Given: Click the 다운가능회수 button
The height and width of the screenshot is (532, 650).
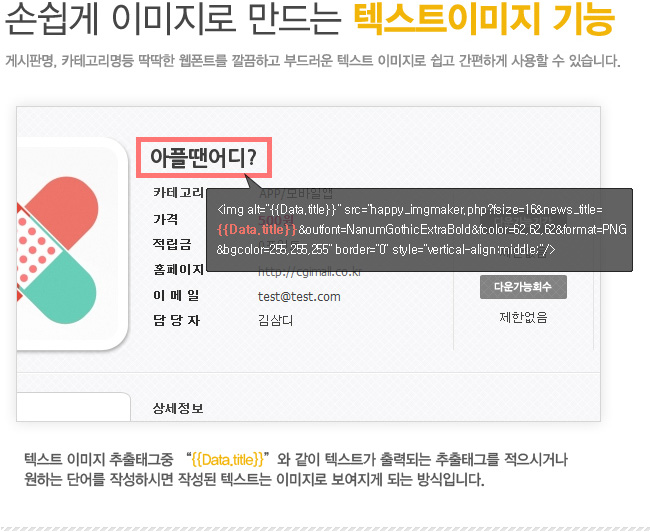Looking at the screenshot, I should click(x=523, y=287).
